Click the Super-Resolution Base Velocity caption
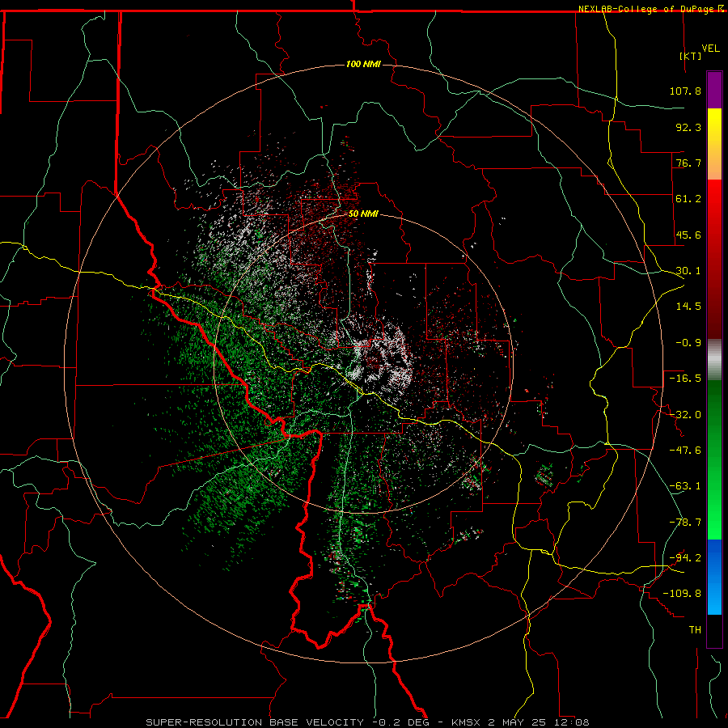728x728 pixels. [x=367, y=722]
